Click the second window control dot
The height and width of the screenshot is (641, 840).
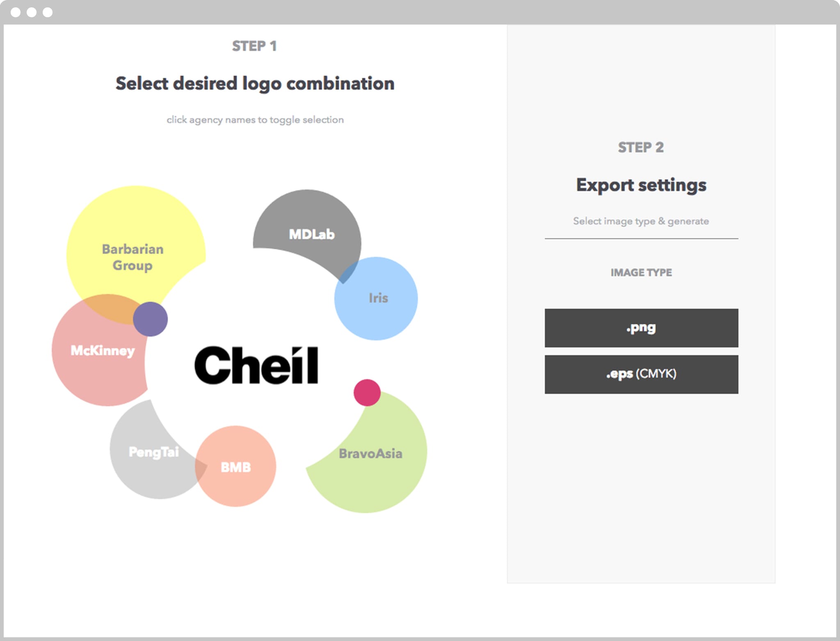[32, 12]
